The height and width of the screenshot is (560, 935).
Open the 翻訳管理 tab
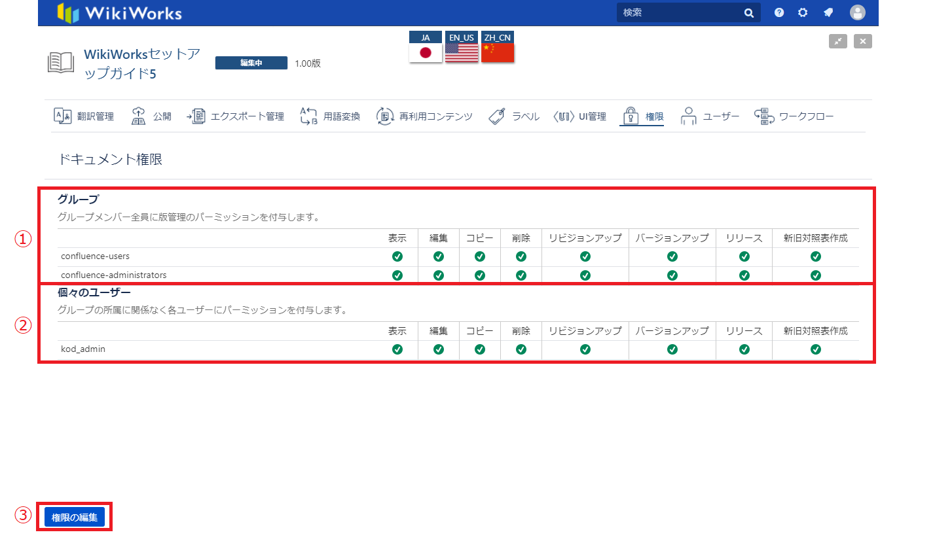click(x=84, y=116)
